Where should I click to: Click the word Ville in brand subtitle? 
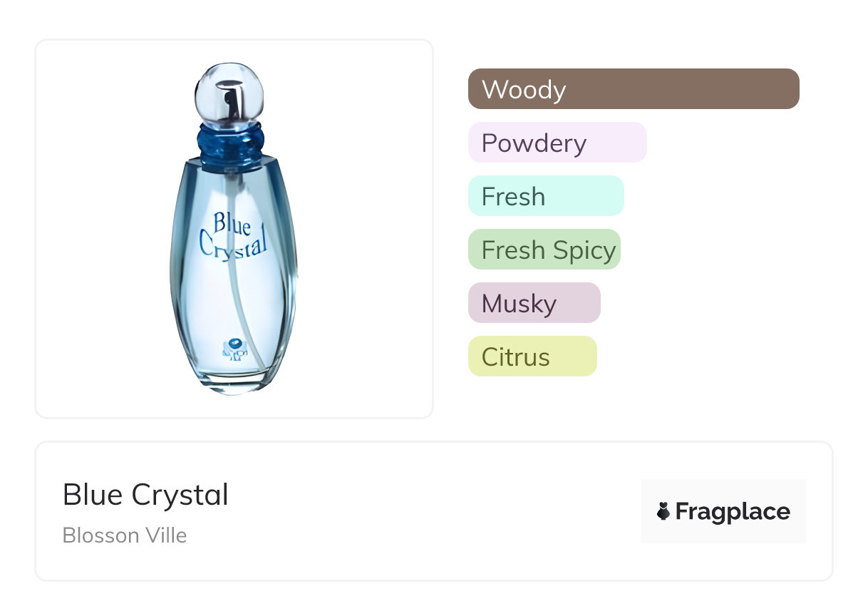[x=167, y=535]
